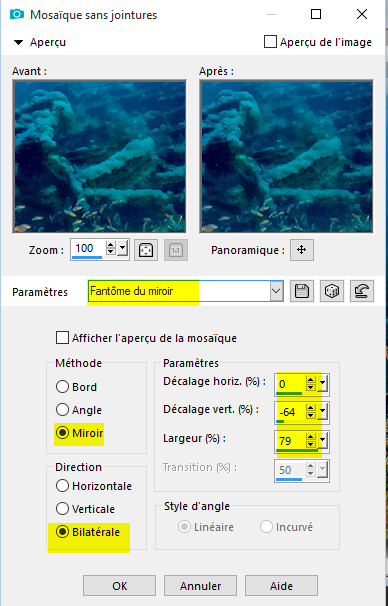Screen dimensions: 388x606
Task: Click the Aide button
Action: tap(281, 586)
